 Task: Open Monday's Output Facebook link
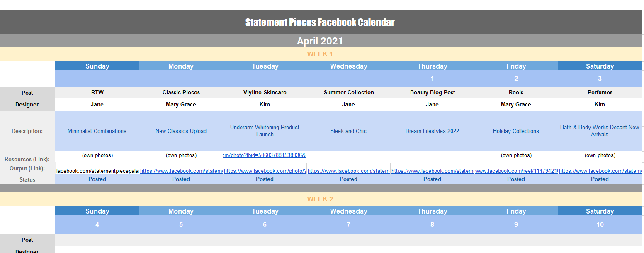[x=181, y=171]
